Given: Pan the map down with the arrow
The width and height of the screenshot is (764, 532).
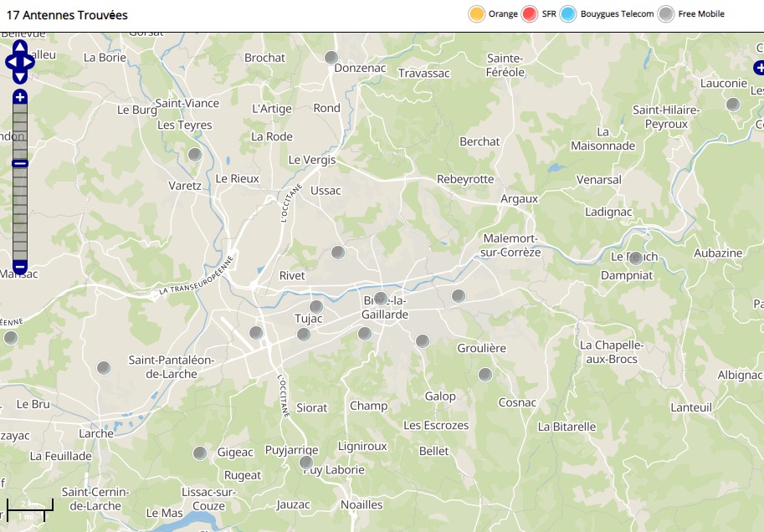Looking at the screenshot, I should 20,77.
